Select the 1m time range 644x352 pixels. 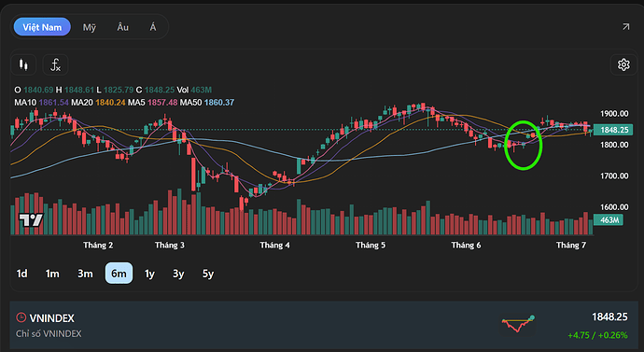click(x=52, y=274)
